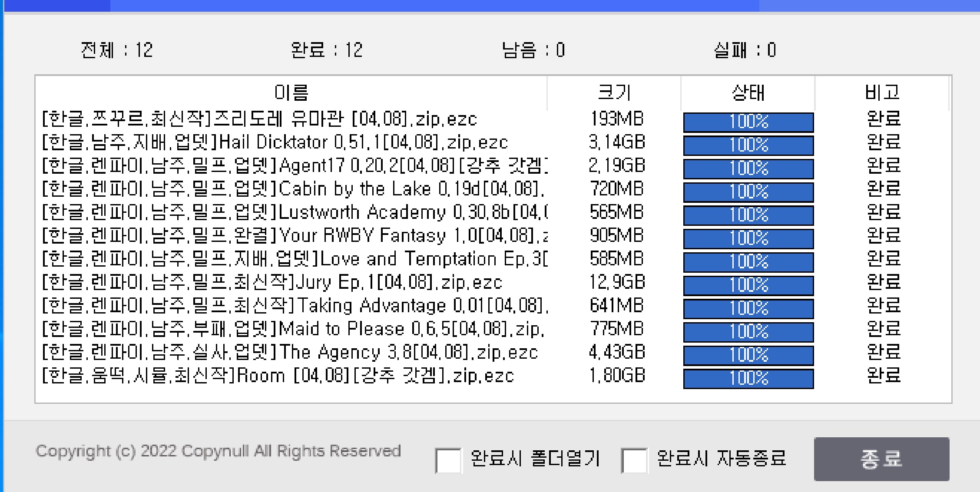Select the 193MB 쯔꾸르 file row
The height and width of the screenshot is (492, 980).
(x=260, y=119)
